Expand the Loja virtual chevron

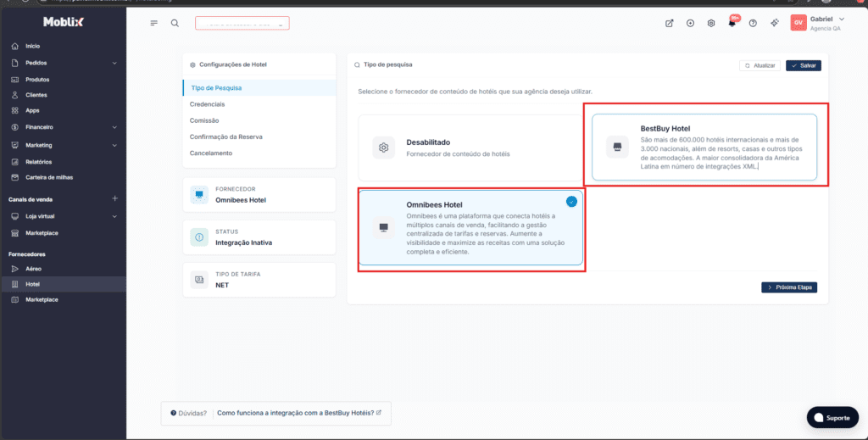pyautogui.click(x=114, y=216)
